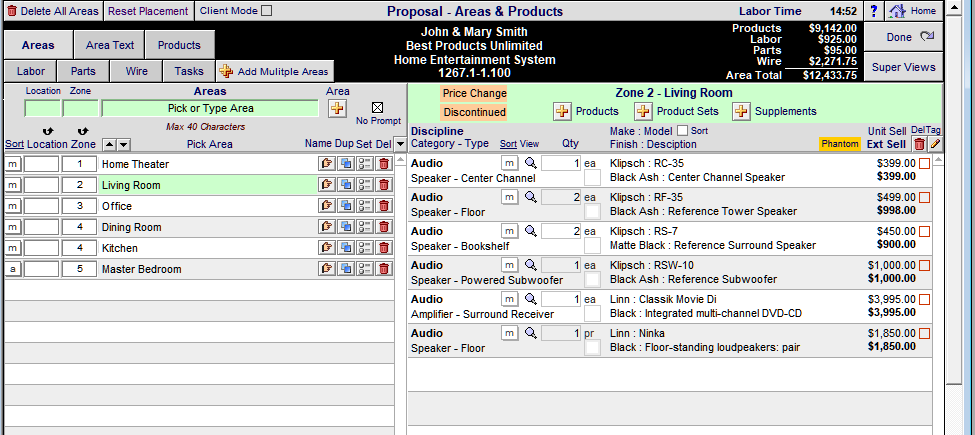Click the 'a' toggle for Master Bedroom row
975x435 pixels.
(x=12, y=269)
